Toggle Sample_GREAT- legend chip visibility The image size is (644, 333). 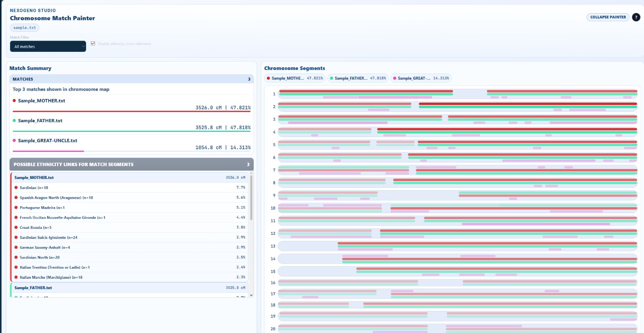(421, 78)
